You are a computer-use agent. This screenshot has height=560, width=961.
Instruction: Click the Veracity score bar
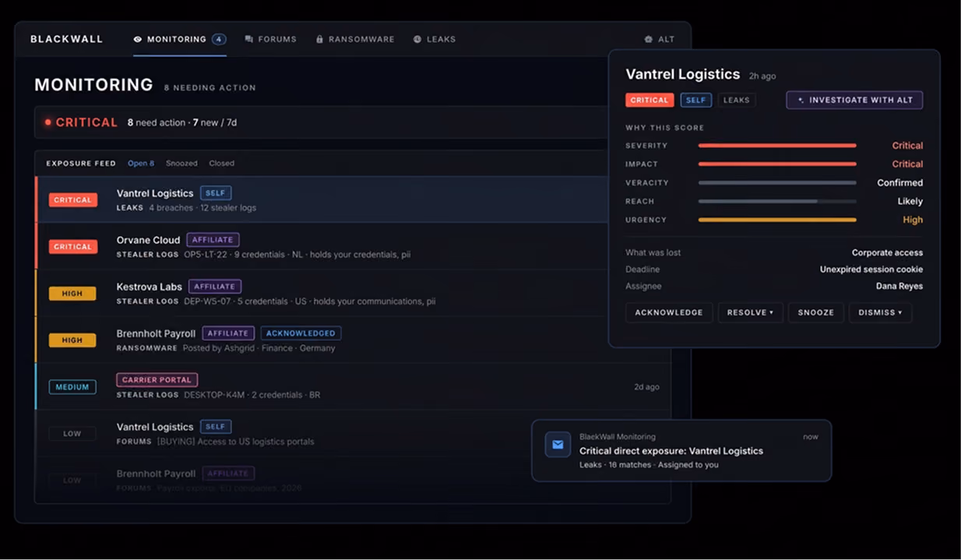coord(777,183)
